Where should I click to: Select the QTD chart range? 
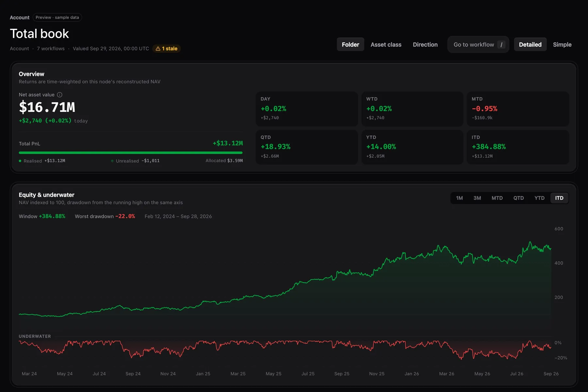(x=518, y=198)
